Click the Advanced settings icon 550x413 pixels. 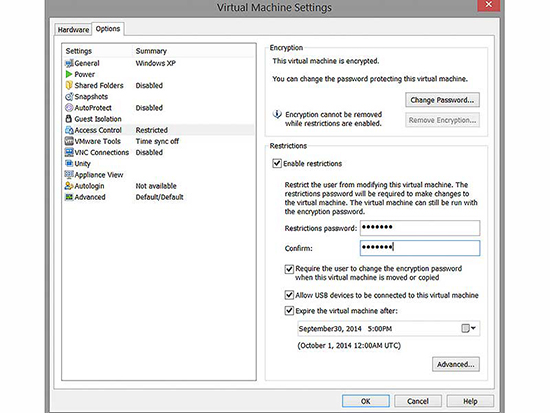(69, 197)
